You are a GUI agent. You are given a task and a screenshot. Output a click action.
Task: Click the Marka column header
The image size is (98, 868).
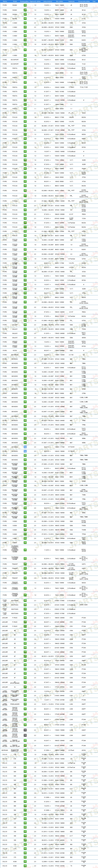[5, 1]
